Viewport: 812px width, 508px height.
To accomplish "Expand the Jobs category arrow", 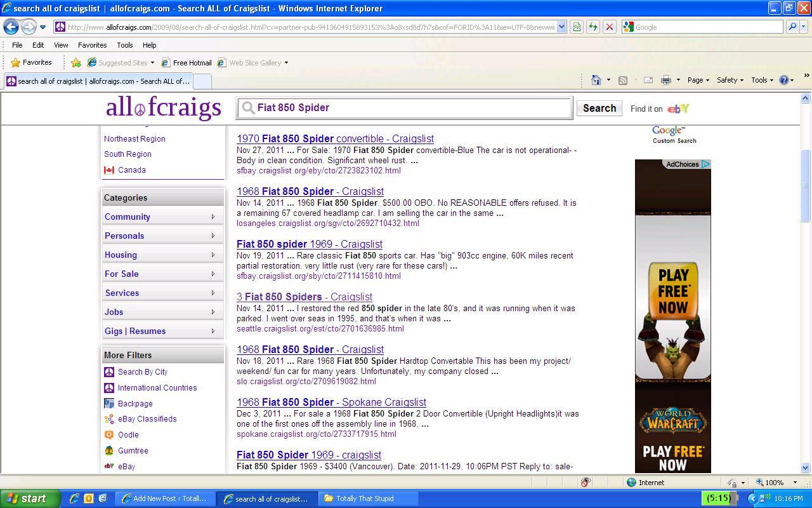I will [x=213, y=312].
